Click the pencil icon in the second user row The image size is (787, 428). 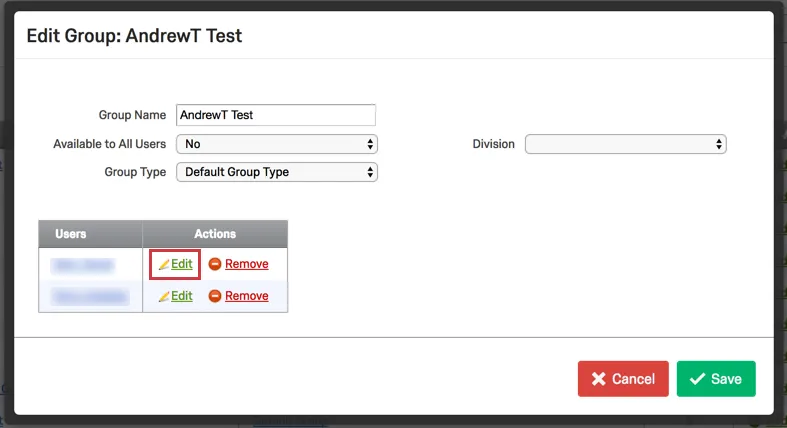click(164, 297)
